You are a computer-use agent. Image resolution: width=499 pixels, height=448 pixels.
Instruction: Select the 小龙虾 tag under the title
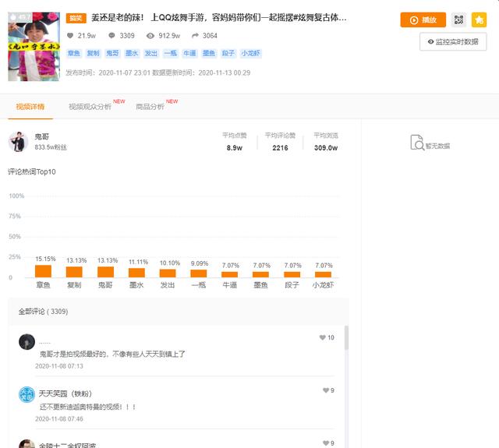click(251, 53)
